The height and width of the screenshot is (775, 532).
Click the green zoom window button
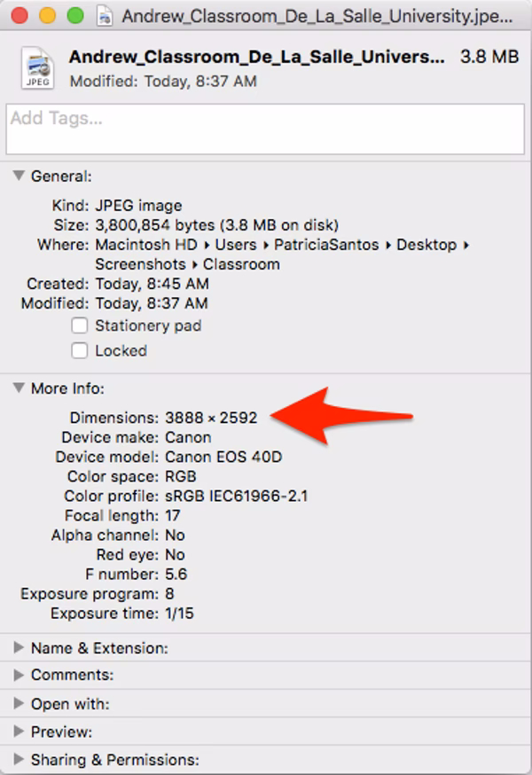(75, 16)
